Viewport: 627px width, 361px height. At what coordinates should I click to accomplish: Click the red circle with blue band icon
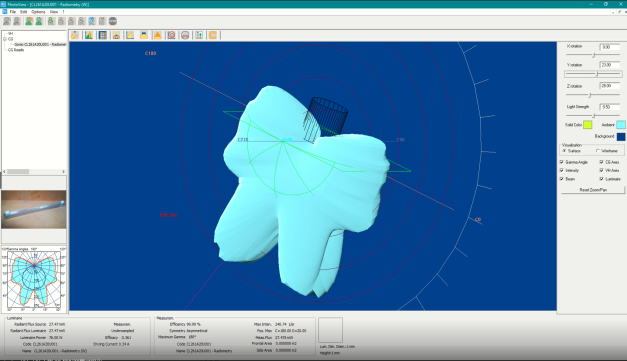185,36
